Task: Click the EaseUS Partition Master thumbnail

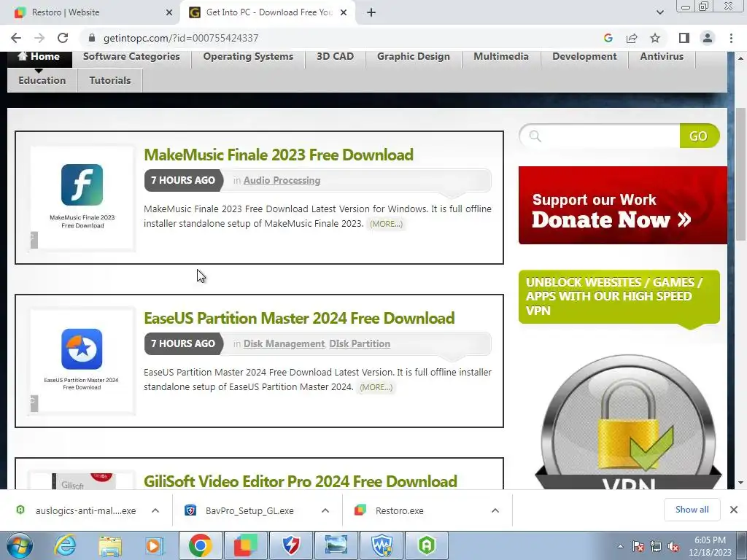Action: point(82,361)
